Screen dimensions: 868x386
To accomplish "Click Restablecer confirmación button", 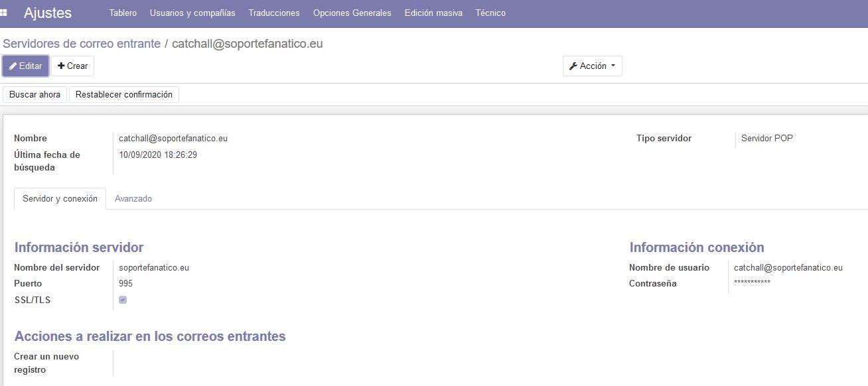I will 124,94.
